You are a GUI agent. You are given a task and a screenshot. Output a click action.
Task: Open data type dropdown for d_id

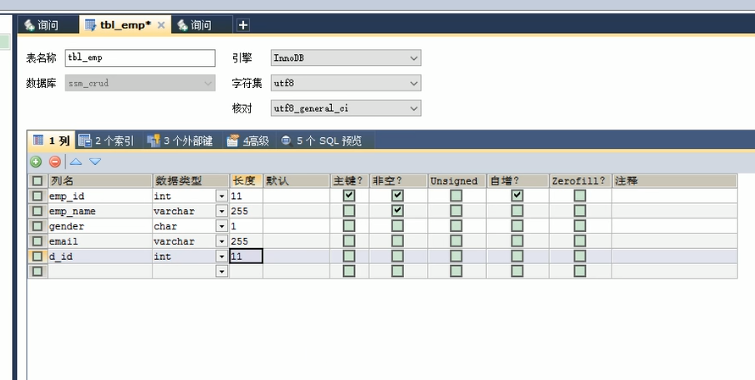(221, 256)
